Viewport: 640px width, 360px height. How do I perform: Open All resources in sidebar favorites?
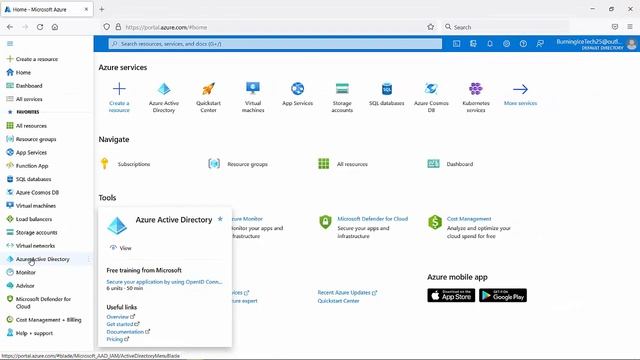pos(27,126)
